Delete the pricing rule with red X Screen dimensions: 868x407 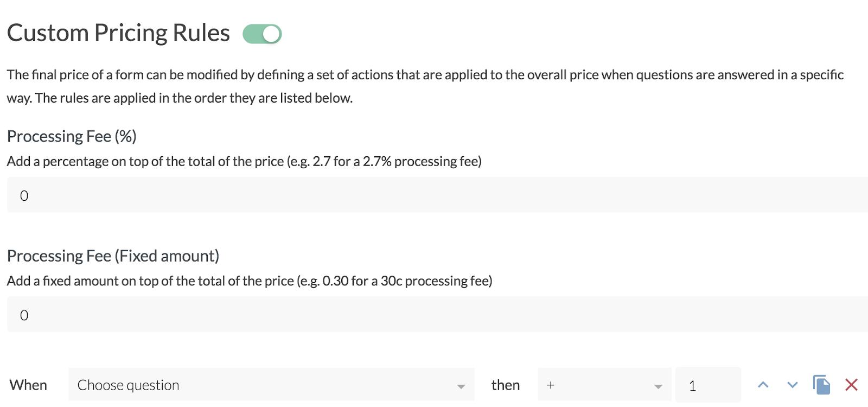point(851,385)
